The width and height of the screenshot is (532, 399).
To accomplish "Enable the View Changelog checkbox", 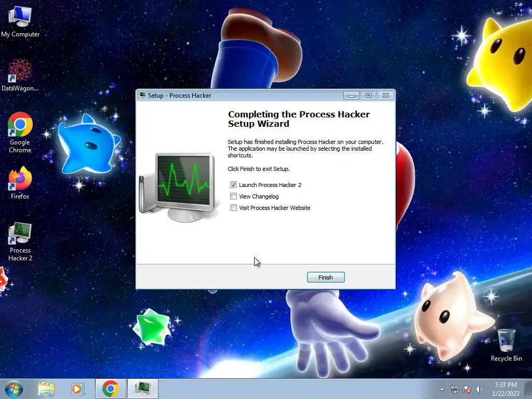I will 233,196.
